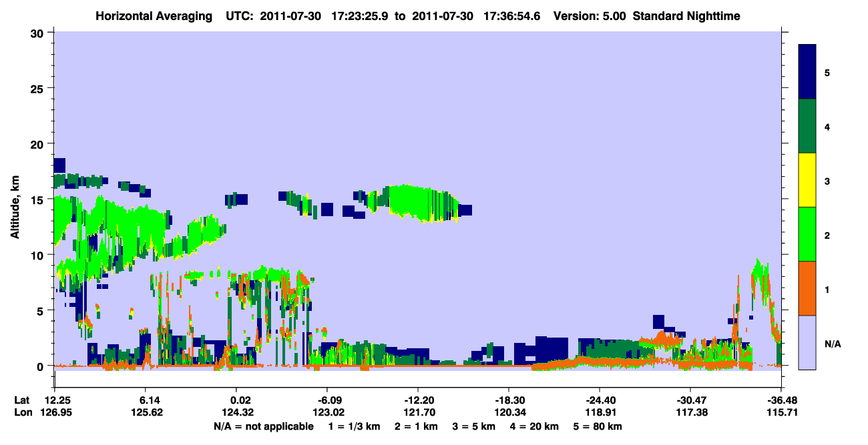Click the longitude value 124.32
Screen dimensions: 868x445
pos(238,412)
